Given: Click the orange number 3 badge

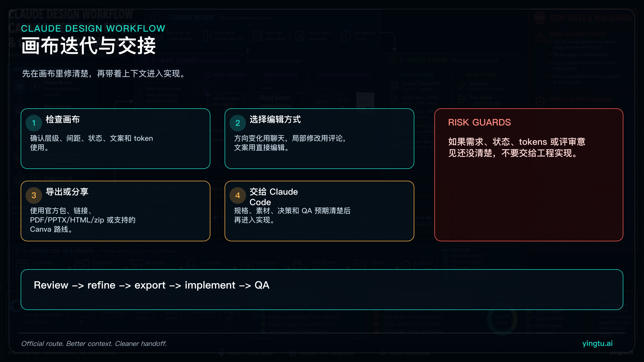Looking at the screenshot, I should click(x=34, y=195).
